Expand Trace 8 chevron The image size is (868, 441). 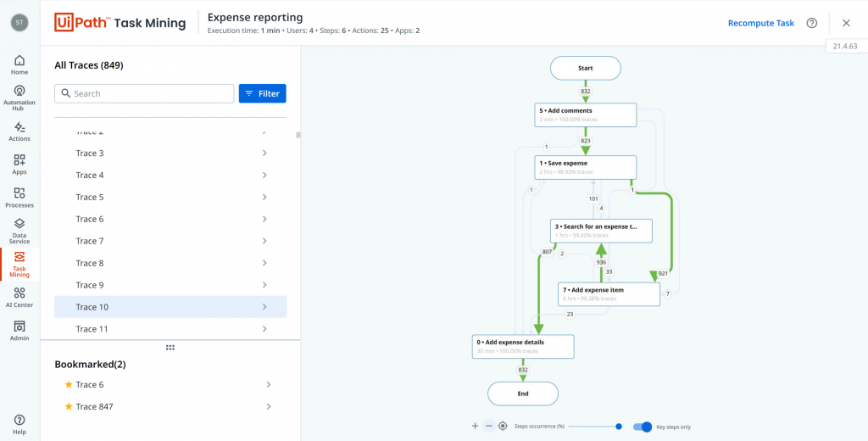pos(264,263)
